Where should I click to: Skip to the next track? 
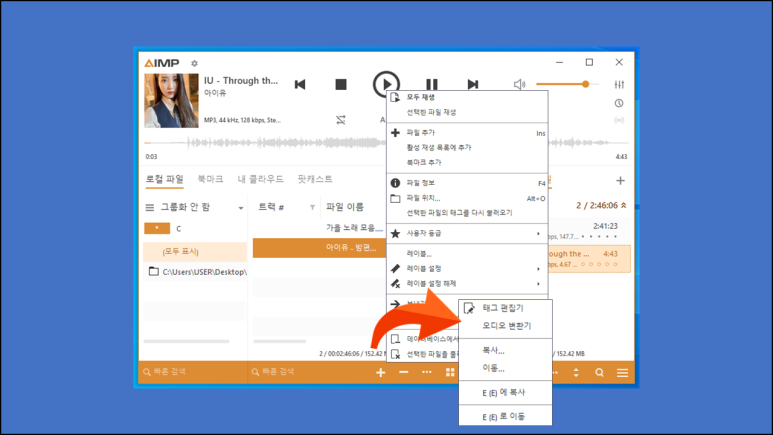(473, 84)
